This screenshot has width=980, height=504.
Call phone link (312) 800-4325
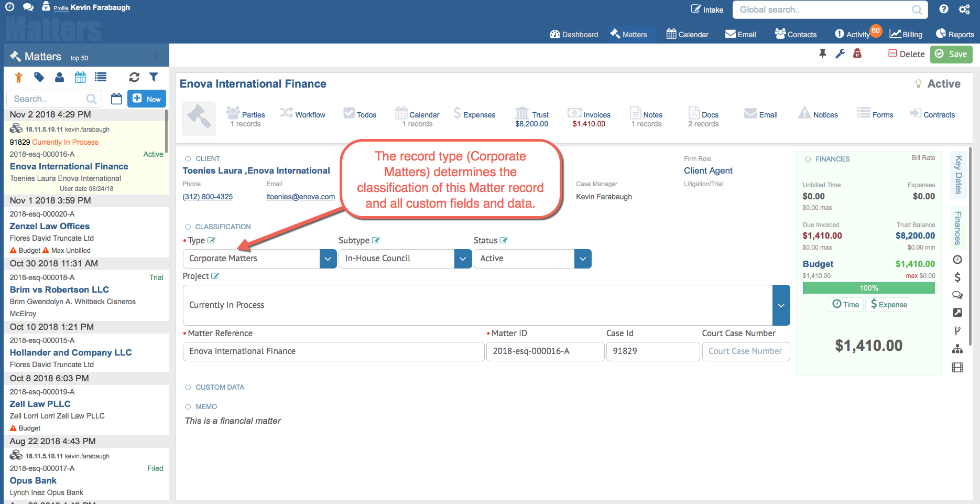coord(208,197)
